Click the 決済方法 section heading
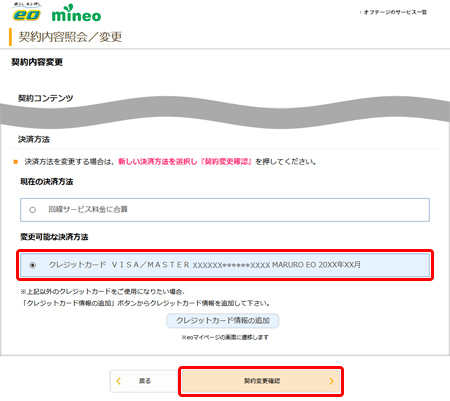This screenshot has height=401, width=450. click(34, 139)
